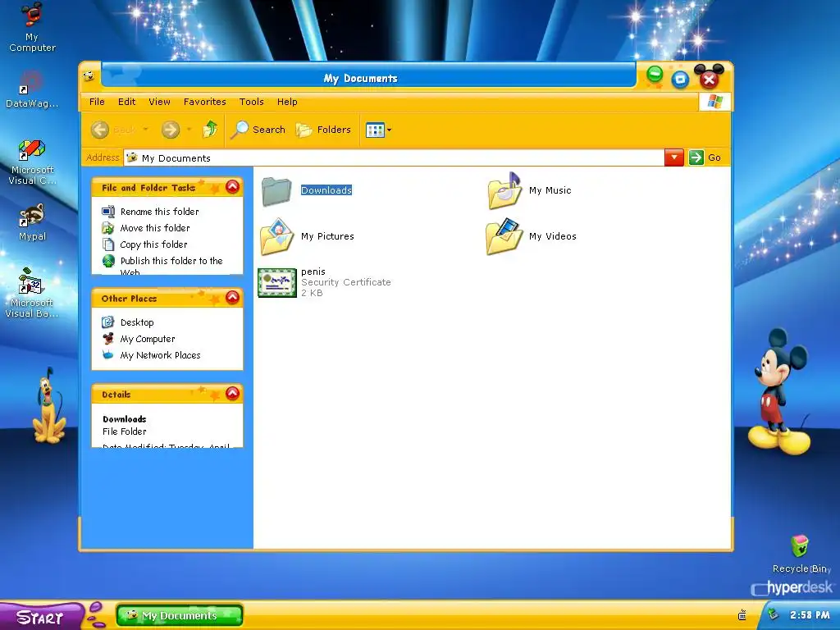Viewport: 840px width, 630px height.
Task: Toggle the Folders pane button
Action: coord(323,130)
